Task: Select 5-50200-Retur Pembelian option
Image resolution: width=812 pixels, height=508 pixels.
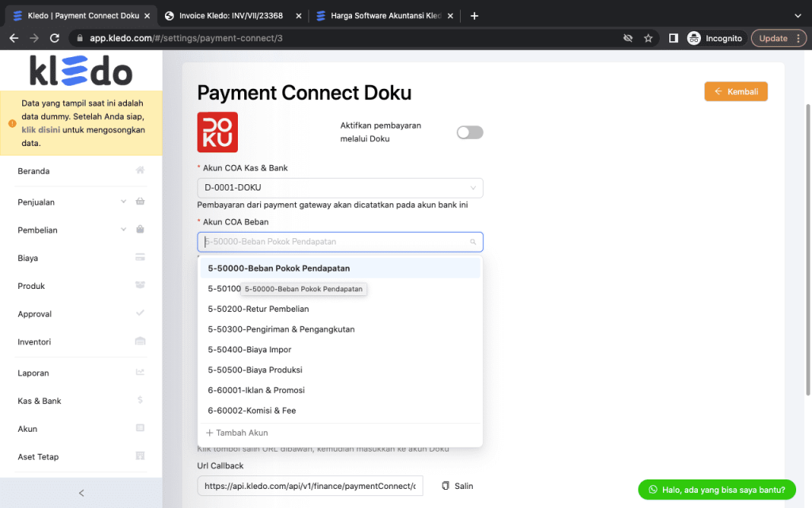Action: (x=340, y=309)
